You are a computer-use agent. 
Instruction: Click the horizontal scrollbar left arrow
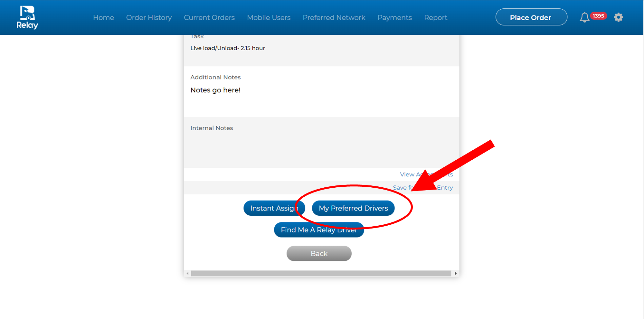[188, 273]
